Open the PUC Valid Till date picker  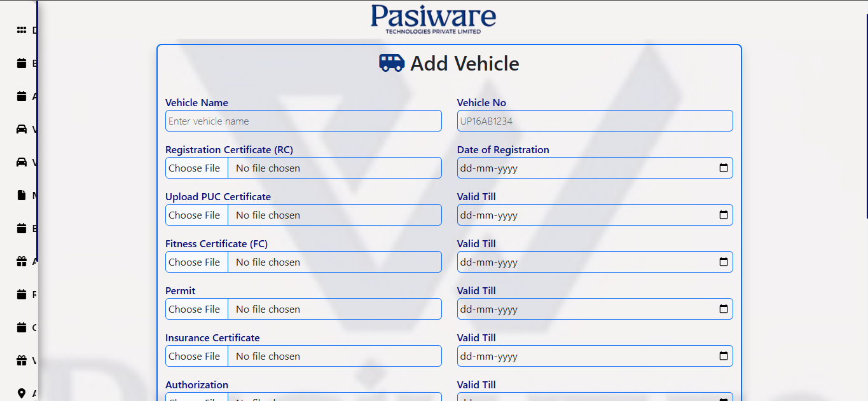[723, 214]
